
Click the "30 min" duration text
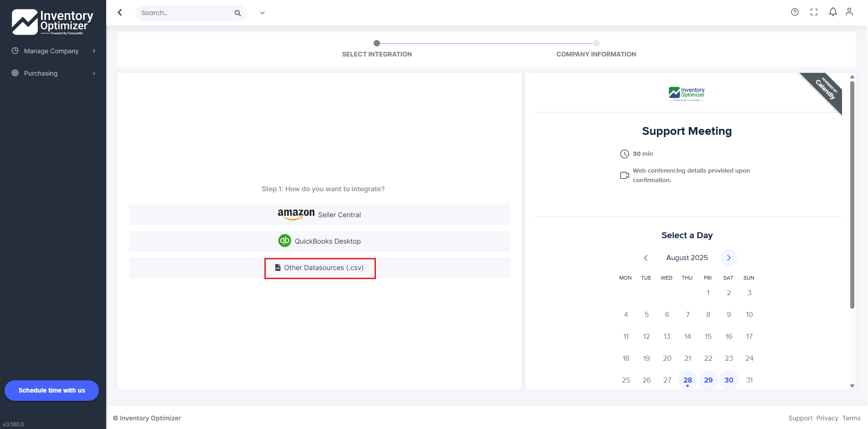click(643, 154)
